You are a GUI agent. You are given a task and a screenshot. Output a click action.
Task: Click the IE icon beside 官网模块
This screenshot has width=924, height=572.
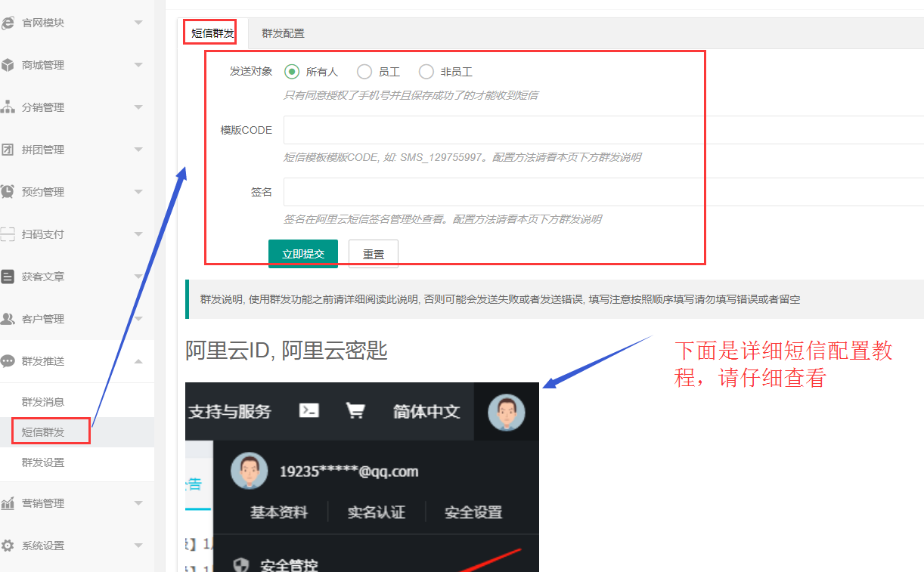pyautogui.click(x=8, y=23)
